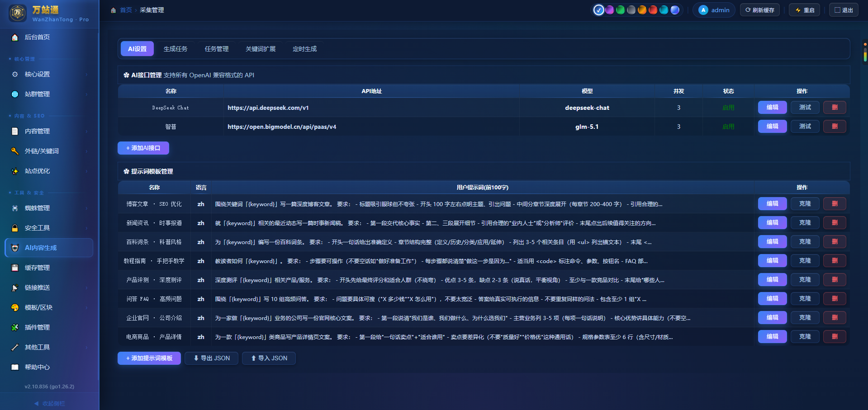Viewport: 868px width, 410px height.
Task: Expand the 其他工具 sidebar chevron
Action: coord(86,348)
